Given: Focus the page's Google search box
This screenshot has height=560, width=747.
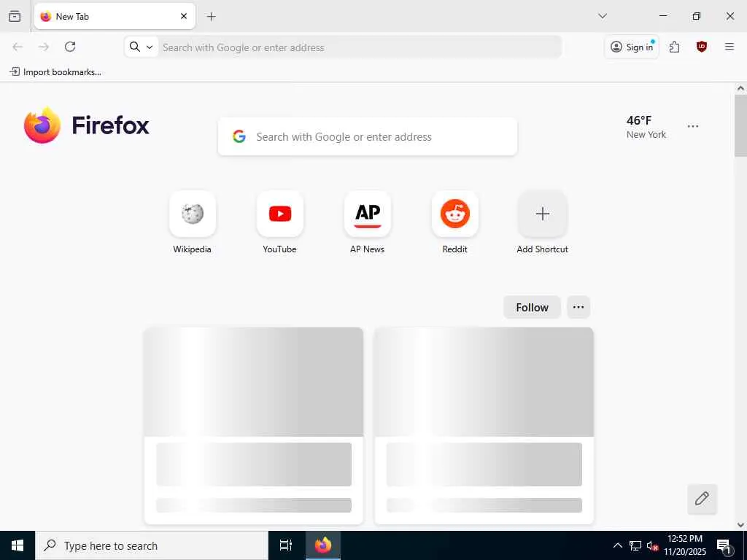Looking at the screenshot, I should (368, 136).
